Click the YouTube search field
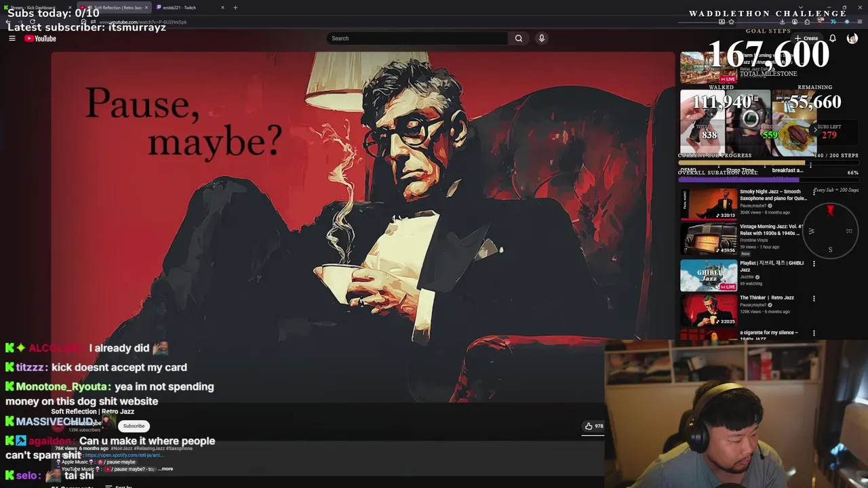Image resolution: width=868 pixels, height=488 pixels. 417,39
